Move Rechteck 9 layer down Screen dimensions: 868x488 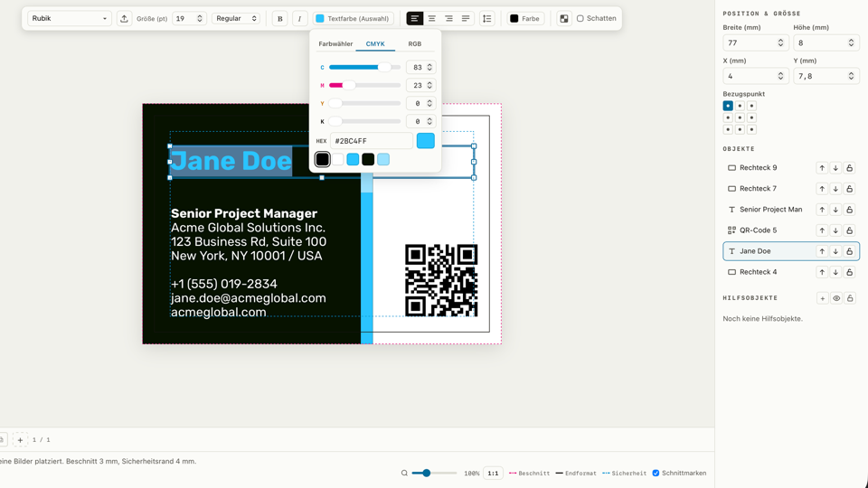tap(835, 168)
